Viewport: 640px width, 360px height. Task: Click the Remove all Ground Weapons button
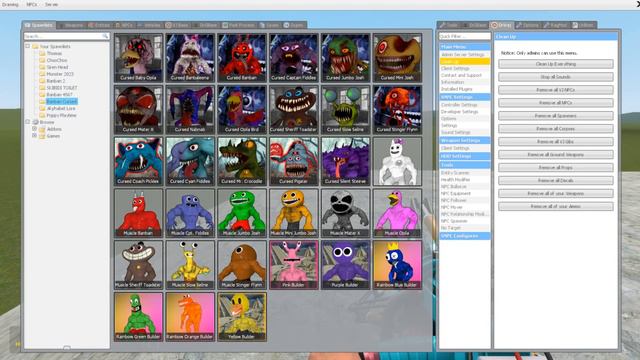(x=556, y=155)
